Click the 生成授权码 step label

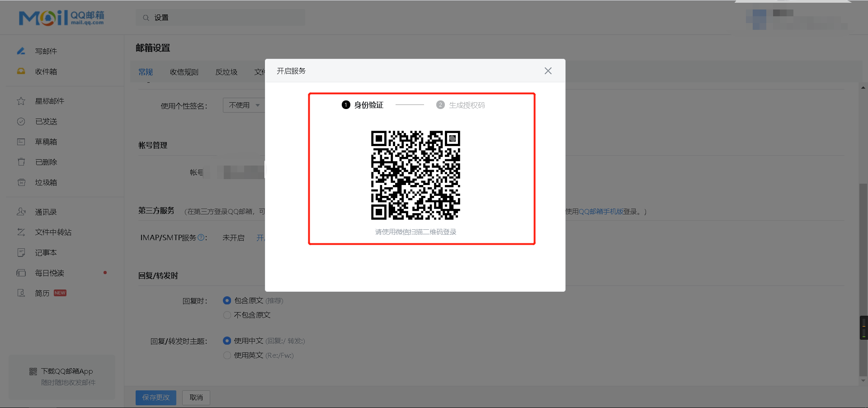pos(467,105)
